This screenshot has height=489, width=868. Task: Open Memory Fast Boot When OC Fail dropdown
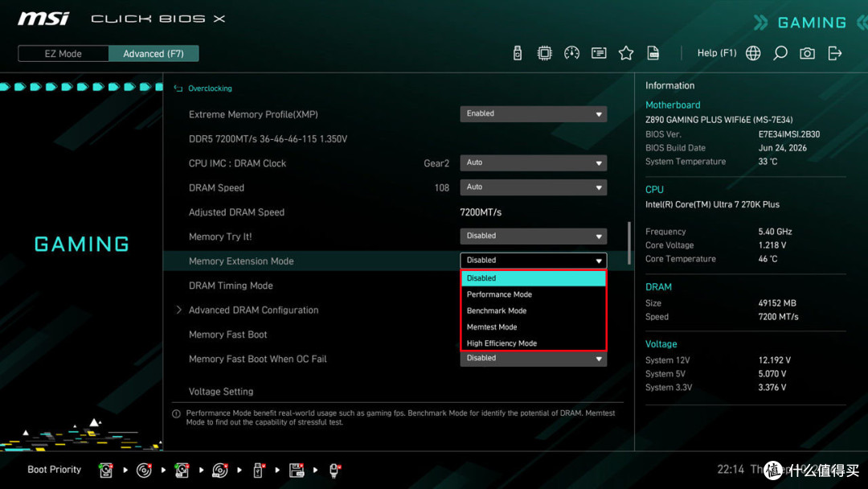(534, 359)
